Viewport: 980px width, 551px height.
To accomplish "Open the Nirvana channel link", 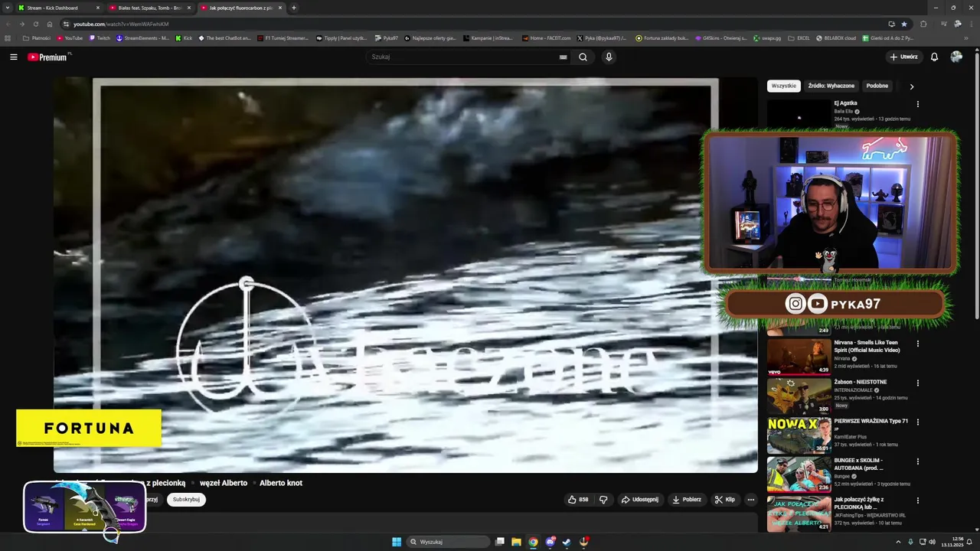I will 842,358.
